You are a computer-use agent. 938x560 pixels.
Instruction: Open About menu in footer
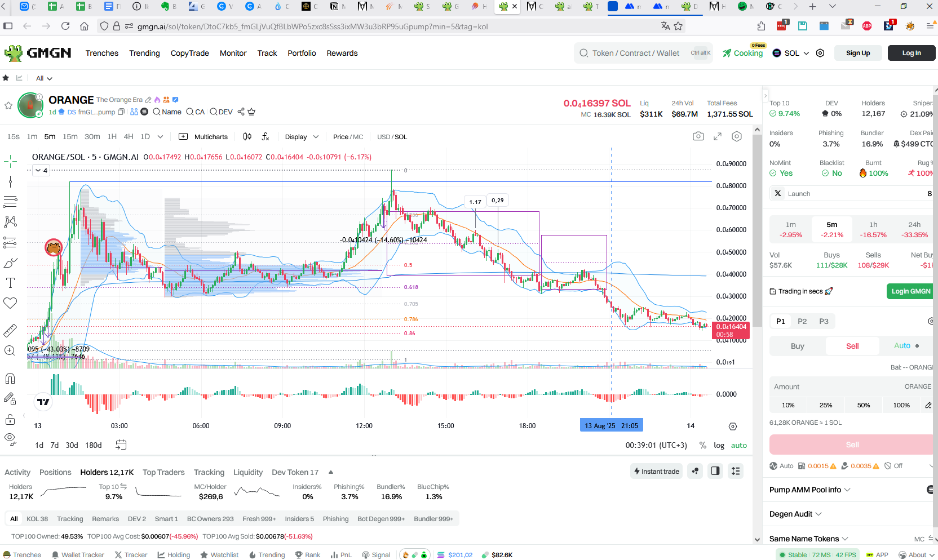click(916, 554)
